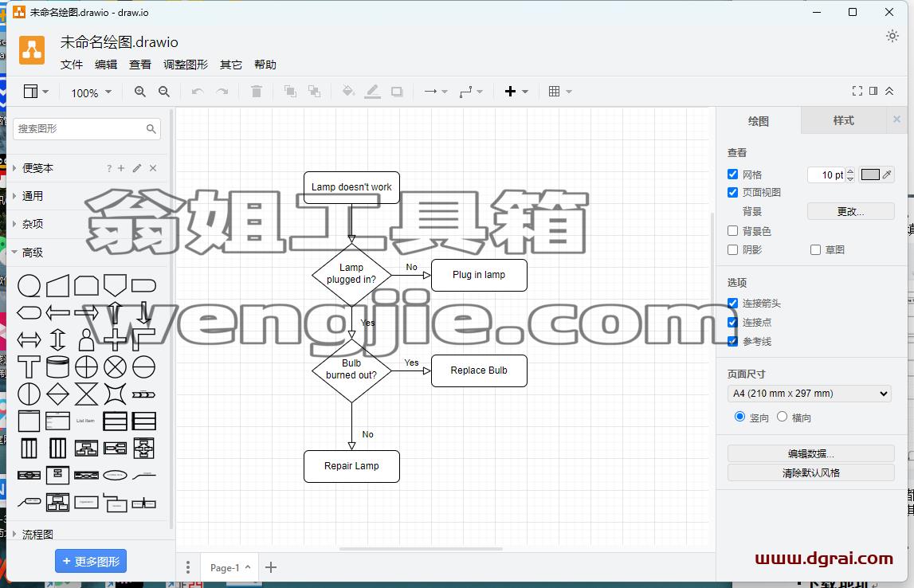The width and height of the screenshot is (914, 588).
Task: Select the ellipse shape in the advanced palette
Action: click(29, 286)
